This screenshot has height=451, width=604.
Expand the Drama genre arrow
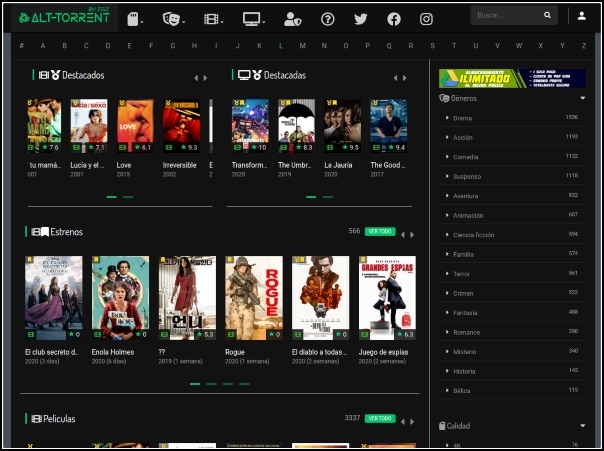tap(447, 118)
